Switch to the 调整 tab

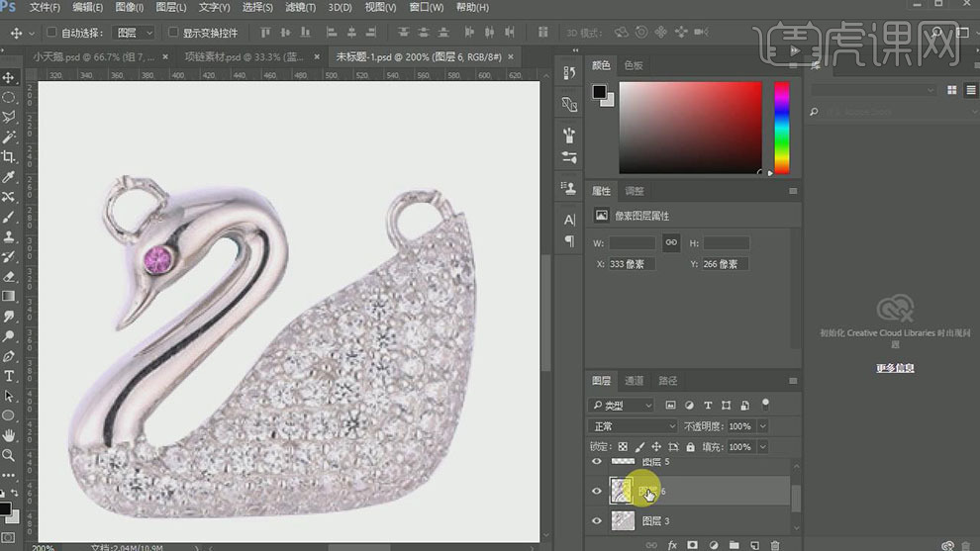click(634, 191)
